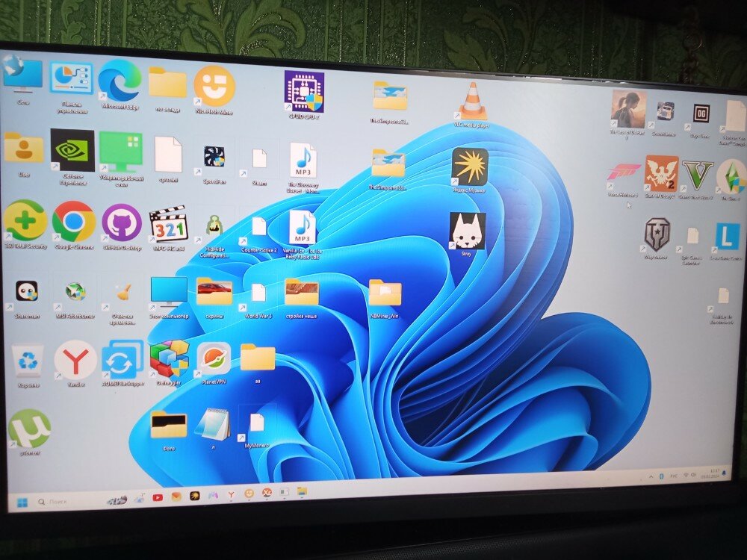Show hidden system tray icons
This screenshot has height=560, width=747.
[651, 476]
